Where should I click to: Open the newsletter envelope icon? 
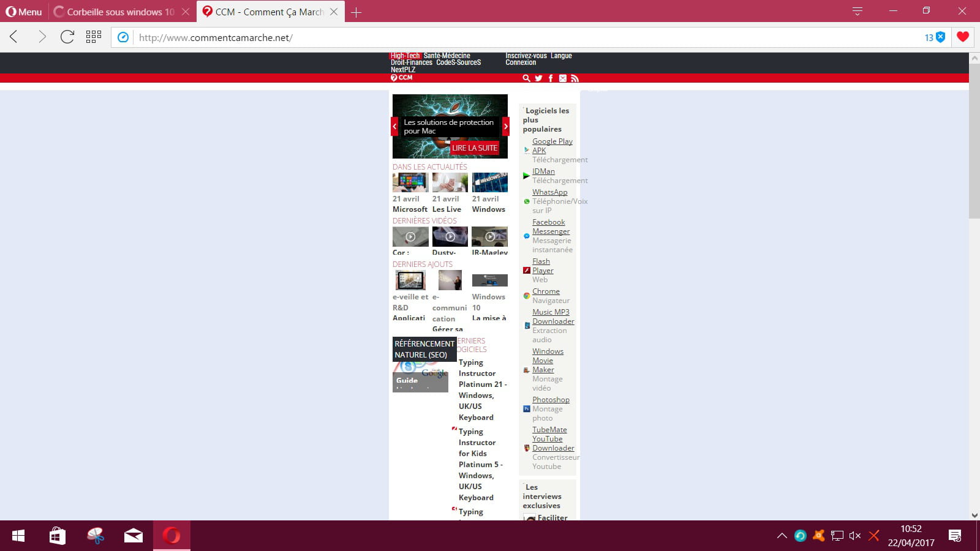[x=563, y=78]
